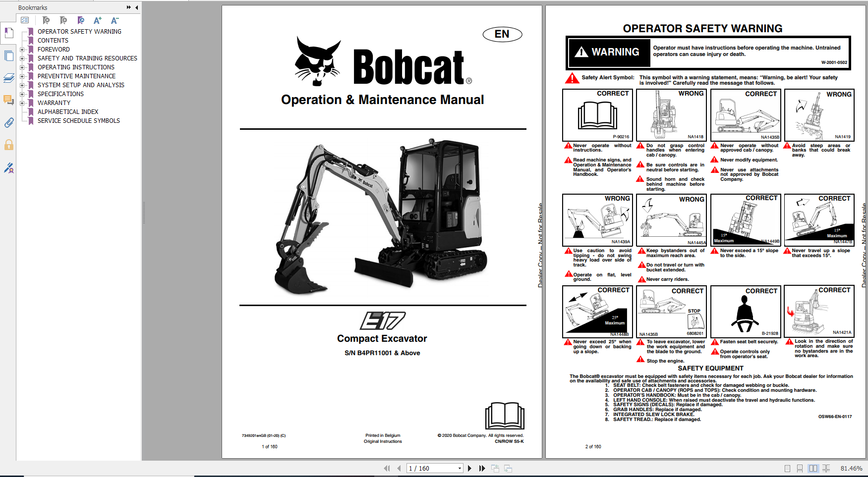Expand the WARRANTY bookmark
Screen dimensions: 868x477
[22, 103]
